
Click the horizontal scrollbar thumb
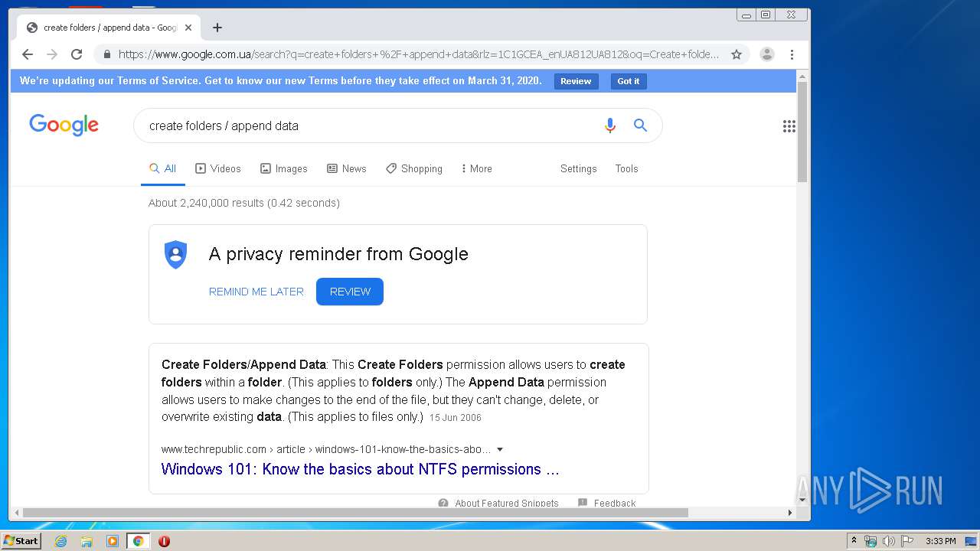tap(355, 513)
